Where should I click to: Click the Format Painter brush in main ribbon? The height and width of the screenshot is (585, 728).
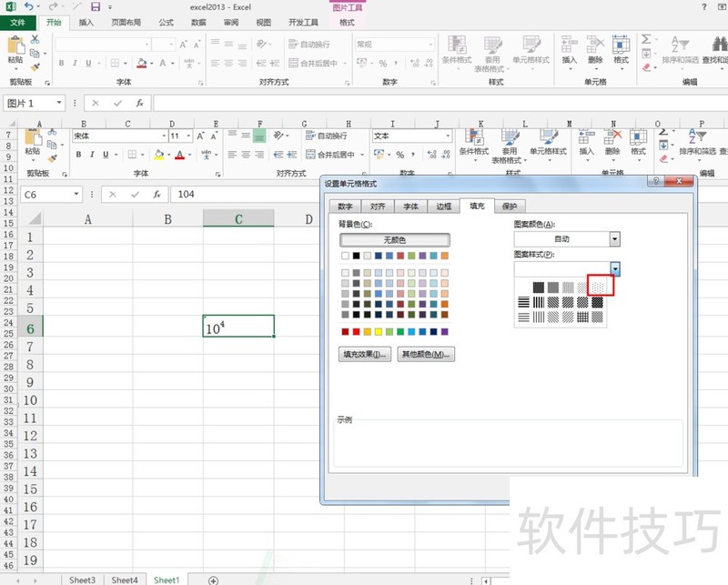point(35,66)
